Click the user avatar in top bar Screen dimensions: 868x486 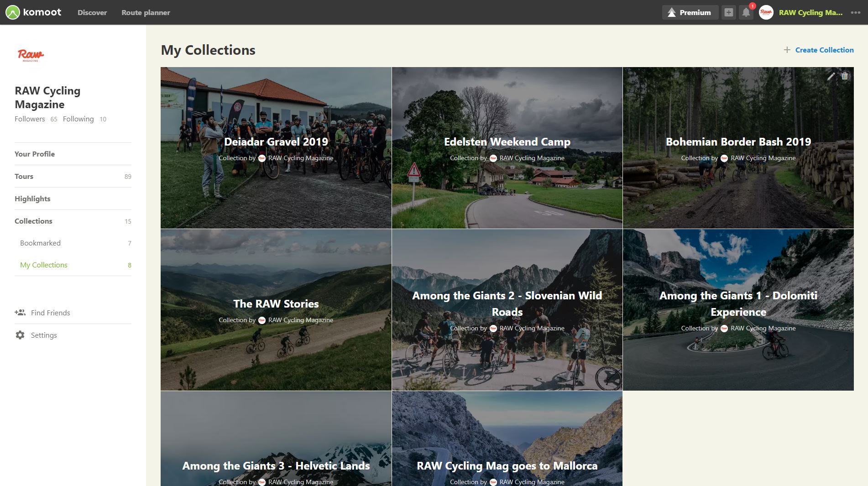(766, 12)
